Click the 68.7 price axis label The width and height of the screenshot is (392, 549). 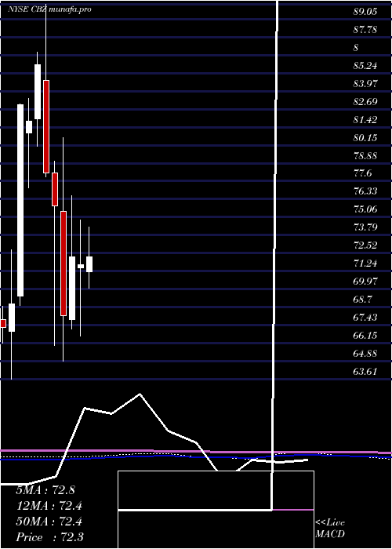(x=362, y=300)
